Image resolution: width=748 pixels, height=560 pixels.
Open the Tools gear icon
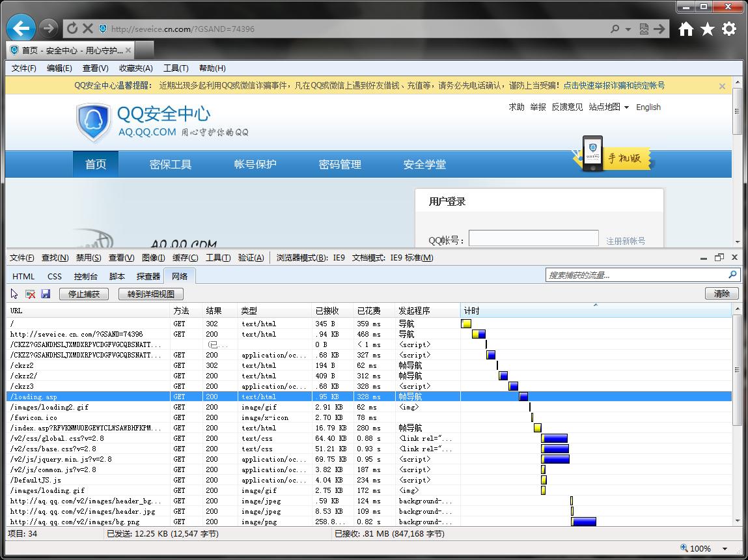pos(729,29)
